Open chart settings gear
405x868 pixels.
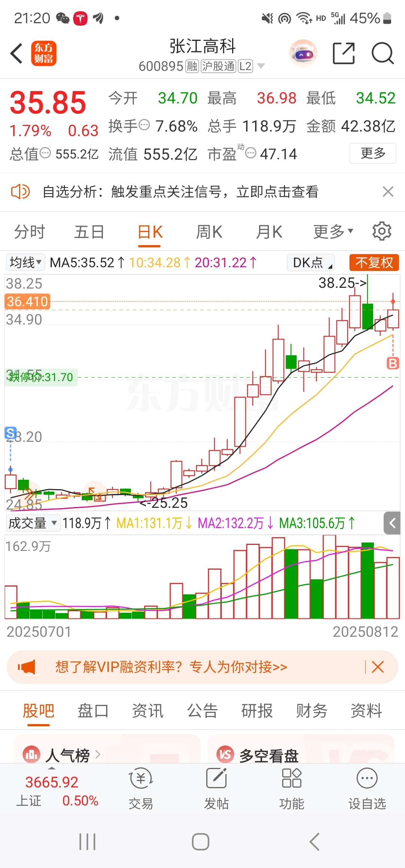click(382, 231)
